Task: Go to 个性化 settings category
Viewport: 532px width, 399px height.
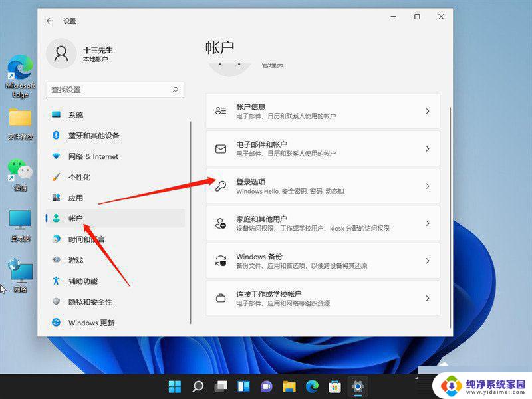Action: (x=115, y=177)
